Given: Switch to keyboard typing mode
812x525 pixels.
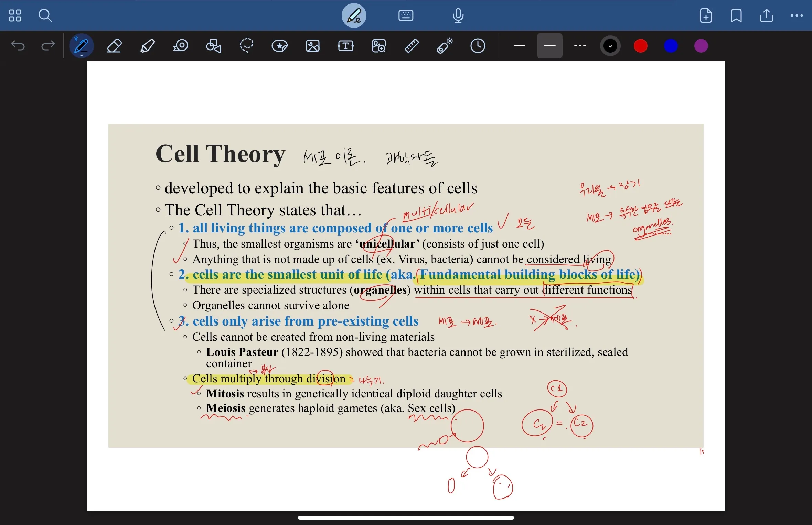Looking at the screenshot, I should click(406, 16).
